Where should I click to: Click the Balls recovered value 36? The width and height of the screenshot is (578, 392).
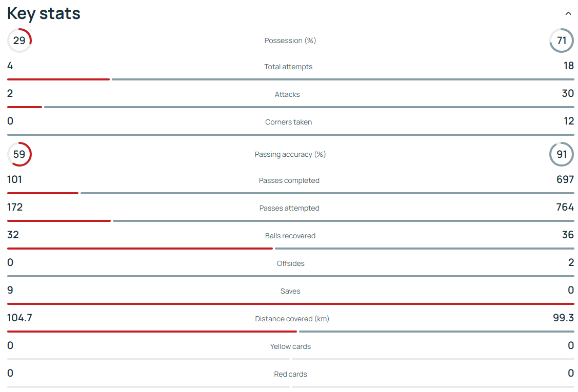click(568, 235)
